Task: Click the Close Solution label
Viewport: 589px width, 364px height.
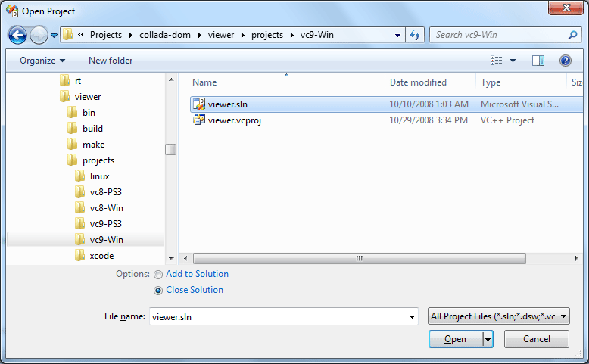Action: pyautogui.click(x=195, y=290)
